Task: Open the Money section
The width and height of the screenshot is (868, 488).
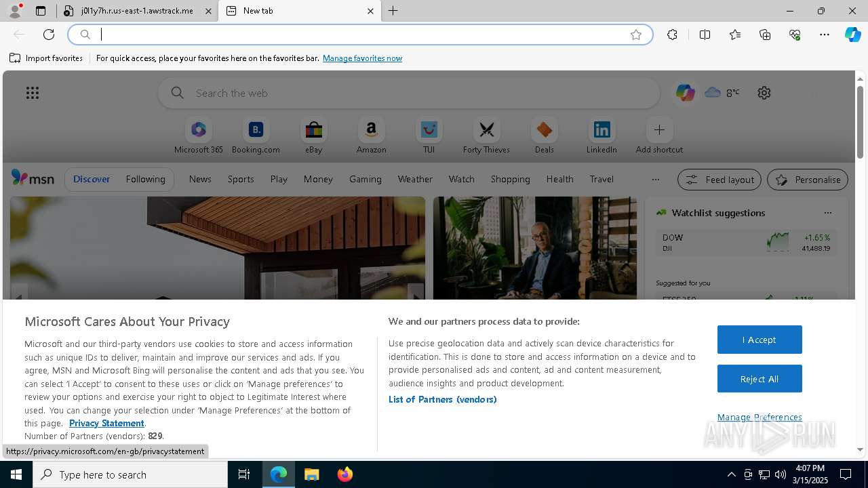Action: [x=318, y=179]
